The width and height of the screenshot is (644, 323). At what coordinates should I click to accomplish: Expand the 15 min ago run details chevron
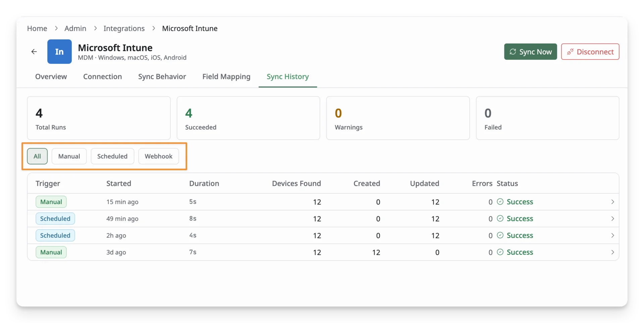point(612,202)
